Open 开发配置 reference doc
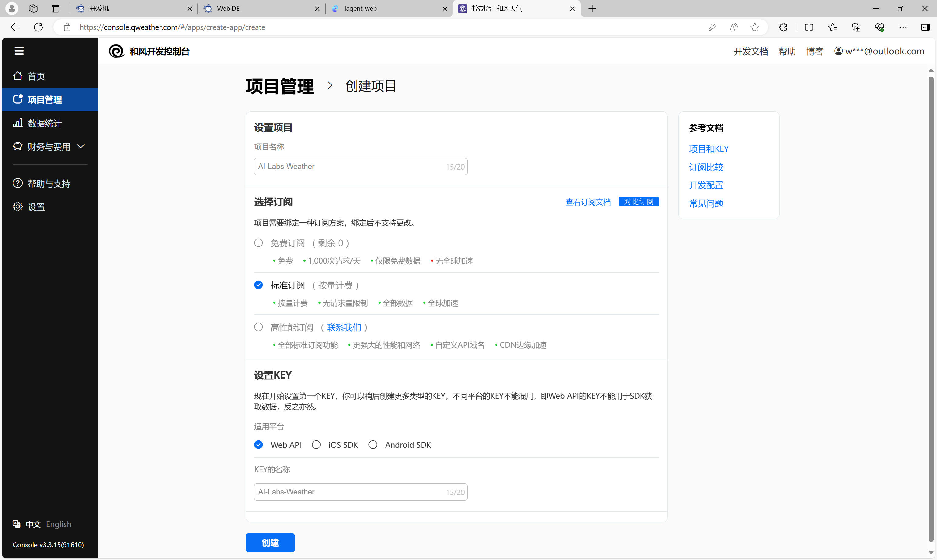Image resolution: width=937 pixels, height=560 pixels. point(706,185)
